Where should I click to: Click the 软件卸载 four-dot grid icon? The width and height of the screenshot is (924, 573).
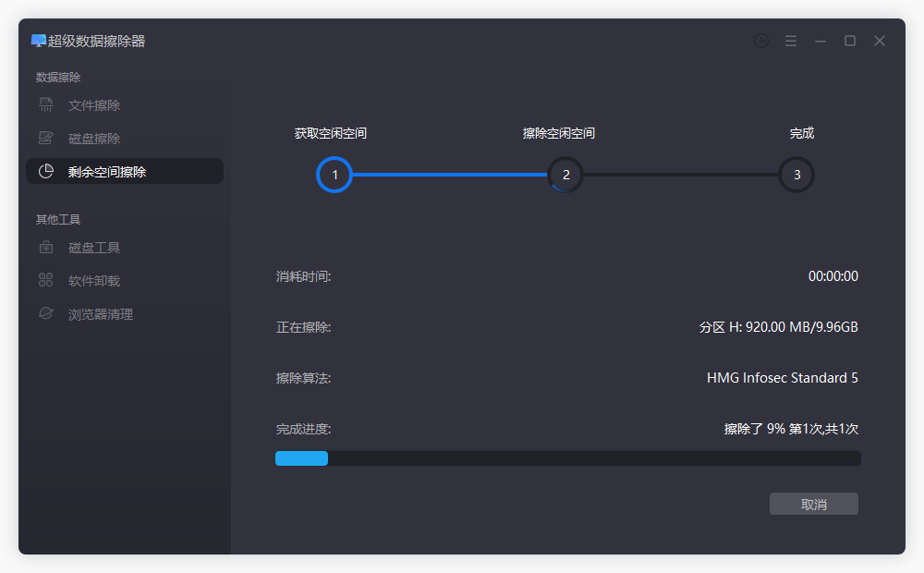44,280
